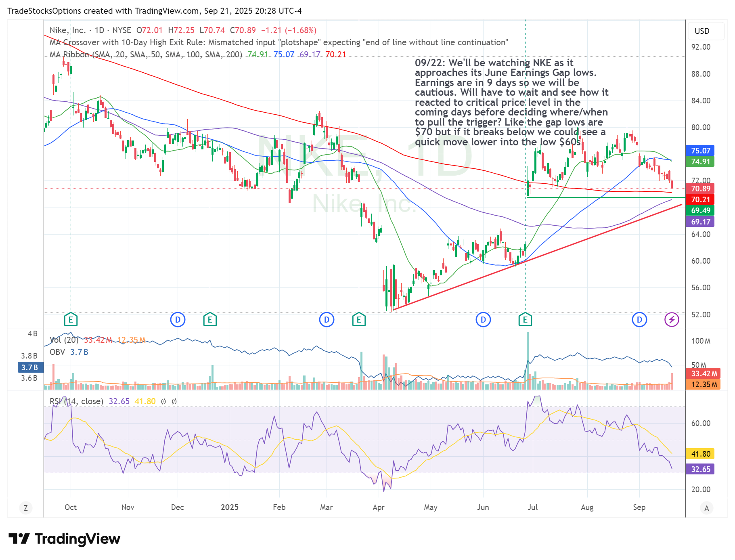This screenshot has height=560, width=735.
Task: Click the March dividend D marker
Action: [327, 320]
